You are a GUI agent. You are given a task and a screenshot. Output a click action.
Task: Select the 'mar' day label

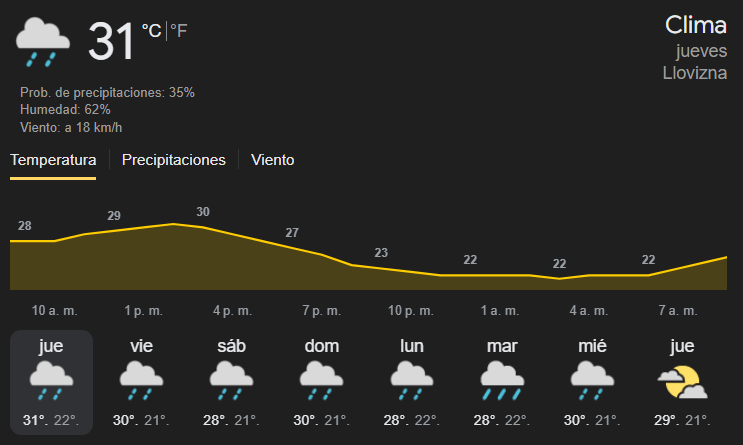click(x=502, y=346)
